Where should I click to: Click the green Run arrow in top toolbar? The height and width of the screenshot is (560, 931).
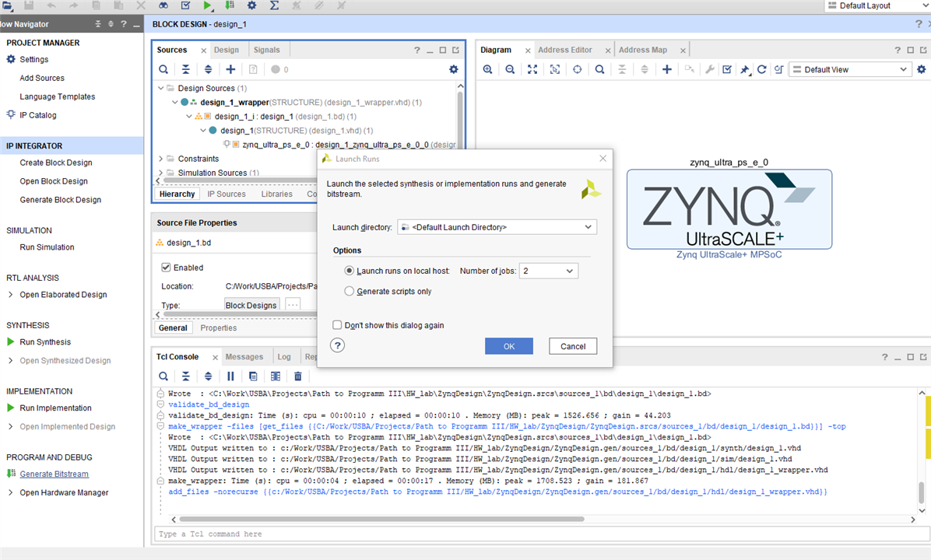pyautogui.click(x=208, y=5)
